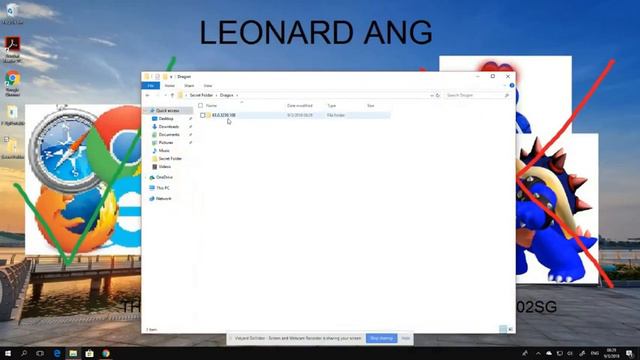
Task: Open Music in navigation pane
Action: [164, 151]
